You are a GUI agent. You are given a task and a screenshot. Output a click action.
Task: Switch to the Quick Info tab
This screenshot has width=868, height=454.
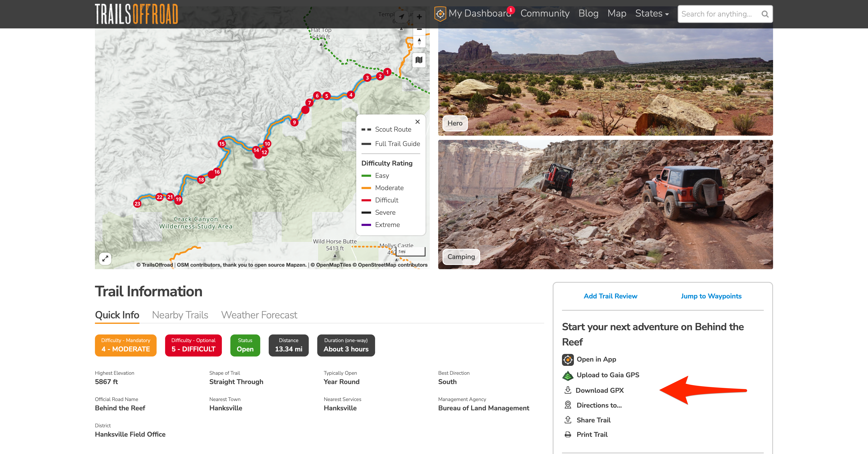click(x=117, y=315)
